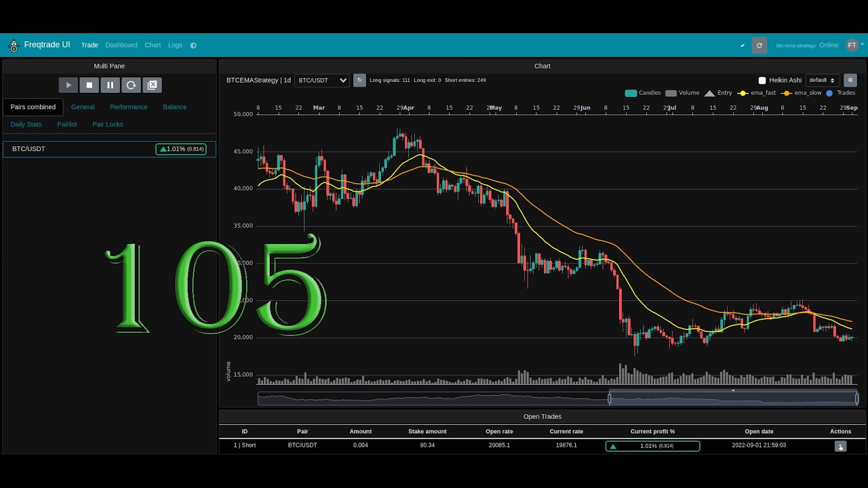Viewport: 868px width, 488px height.
Task: Open the Logs navigation item
Action: click(175, 45)
